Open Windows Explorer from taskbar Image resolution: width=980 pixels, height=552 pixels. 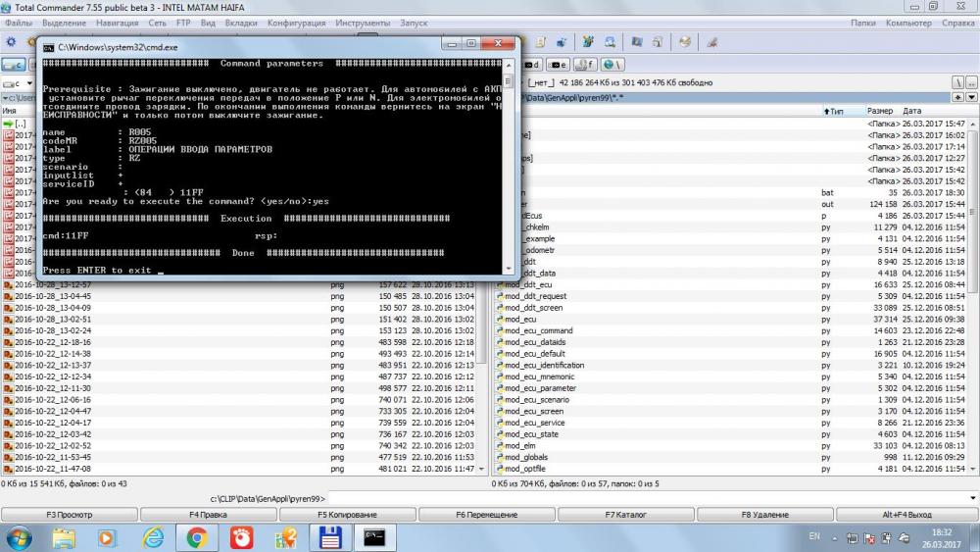point(64,537)
